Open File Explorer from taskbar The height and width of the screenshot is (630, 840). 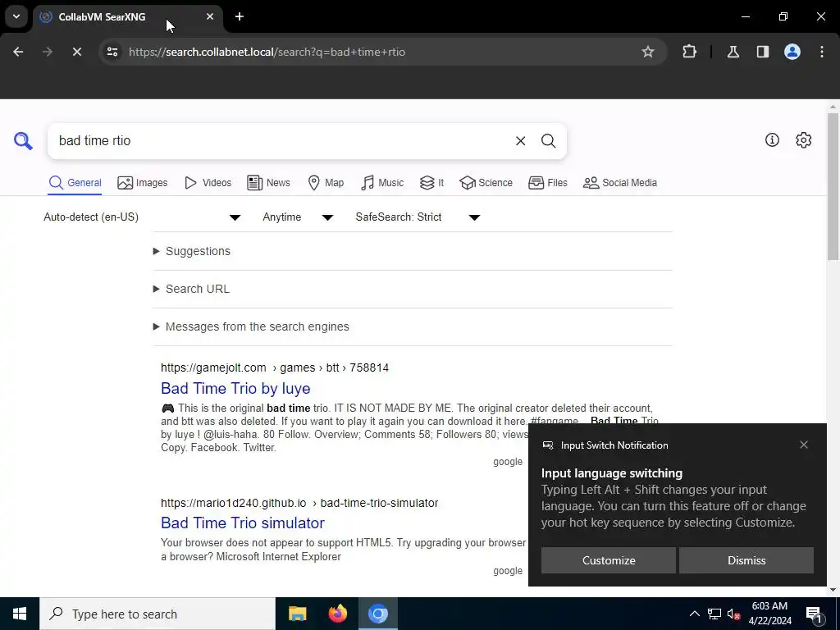click(297, 614)
